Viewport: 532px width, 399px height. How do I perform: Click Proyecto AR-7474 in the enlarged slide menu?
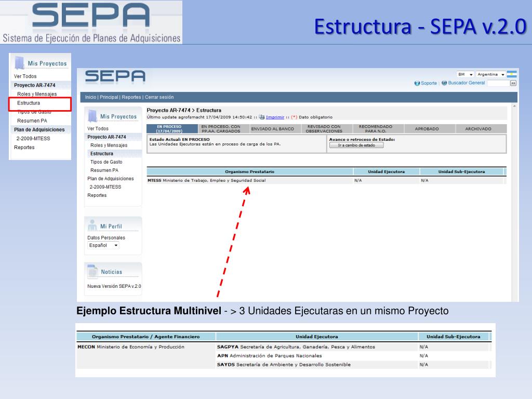35,85
